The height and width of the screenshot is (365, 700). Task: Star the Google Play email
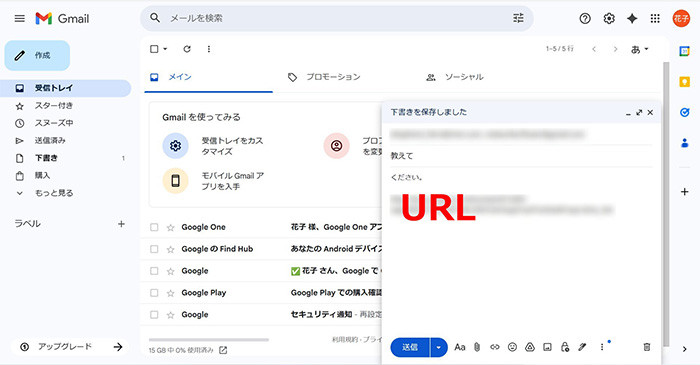coord(170,293)
